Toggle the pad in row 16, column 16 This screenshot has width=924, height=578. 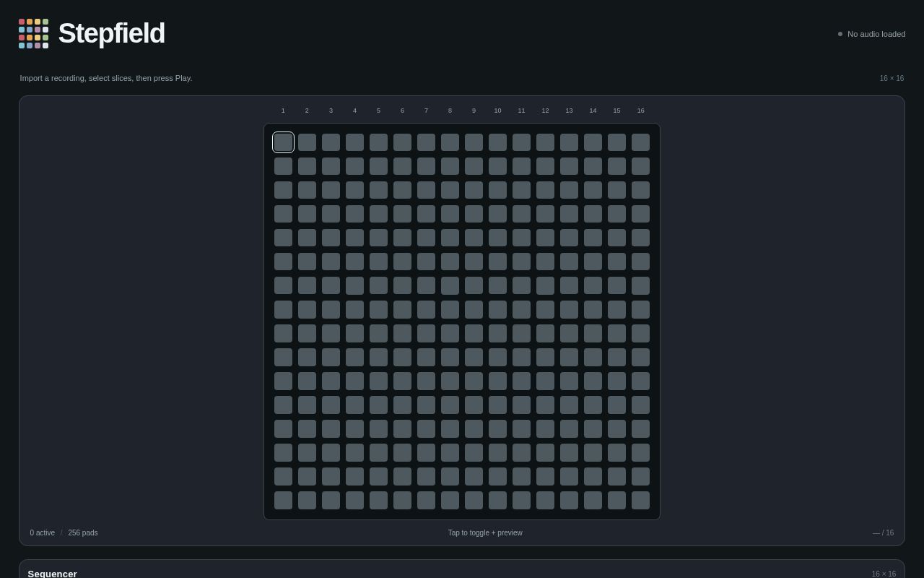point(640,500)
